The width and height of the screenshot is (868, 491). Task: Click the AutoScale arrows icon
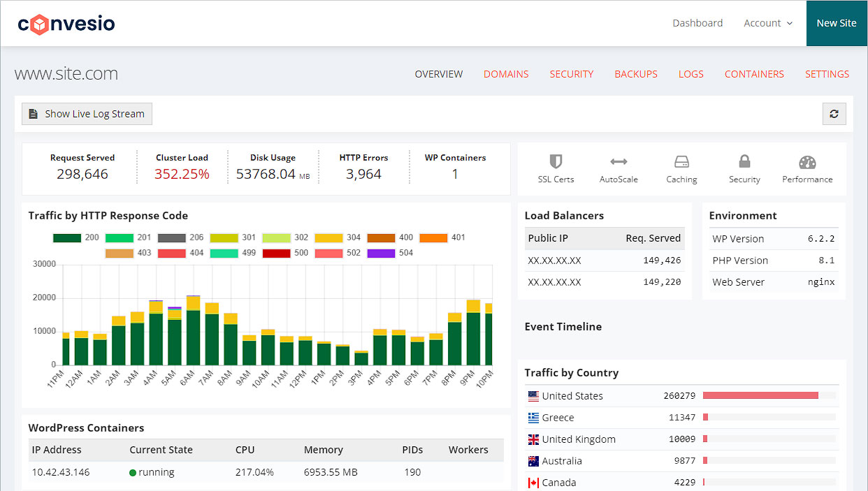(x=619, y=162)
